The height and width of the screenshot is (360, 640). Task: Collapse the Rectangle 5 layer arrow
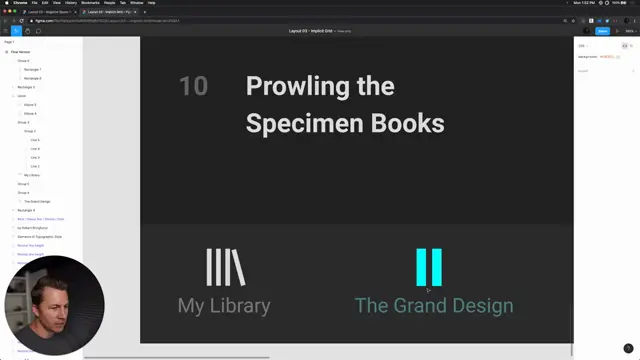tap(13, 87)
